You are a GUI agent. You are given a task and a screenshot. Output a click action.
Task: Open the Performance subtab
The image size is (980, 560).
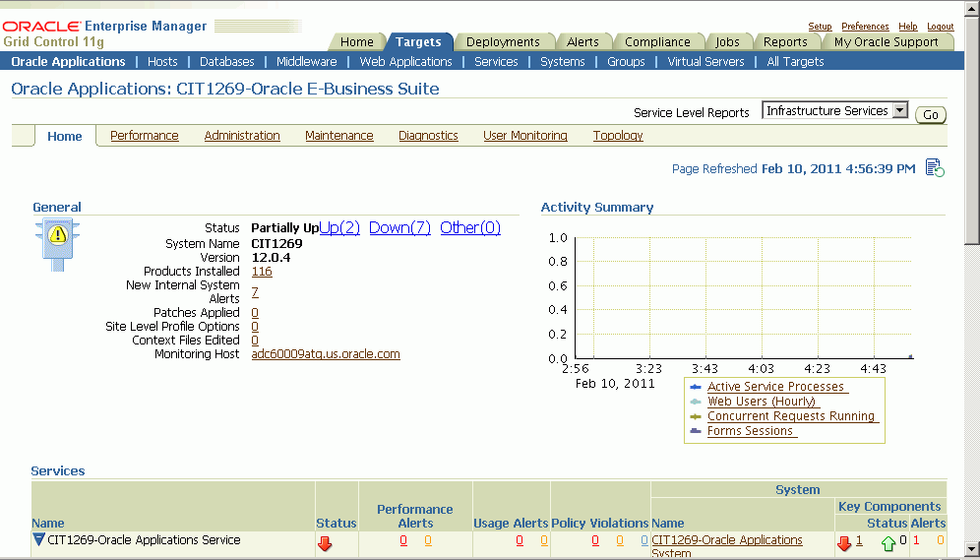point(144,136)
